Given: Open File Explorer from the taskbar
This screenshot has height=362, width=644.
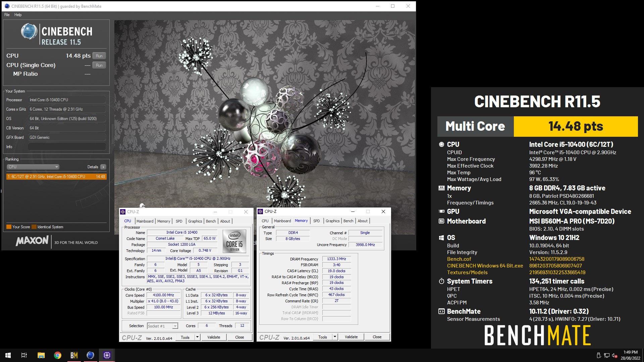Looking at the screenshot, I should (41, 355).
